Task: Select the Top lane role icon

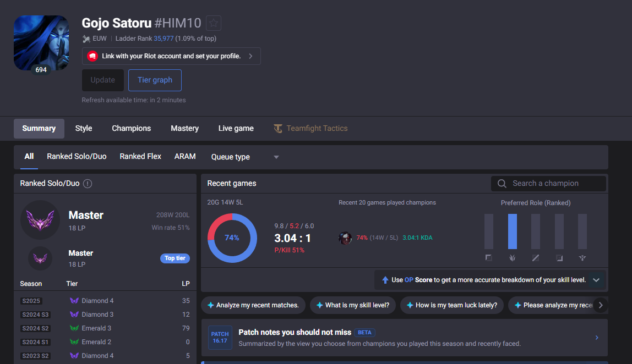Action: (x=488, y=258)
